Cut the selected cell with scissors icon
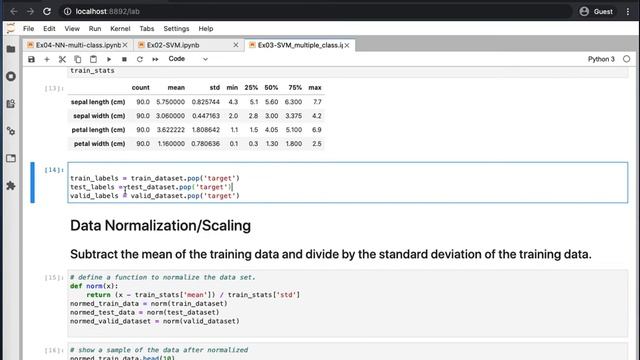 [x=62, y=59]
